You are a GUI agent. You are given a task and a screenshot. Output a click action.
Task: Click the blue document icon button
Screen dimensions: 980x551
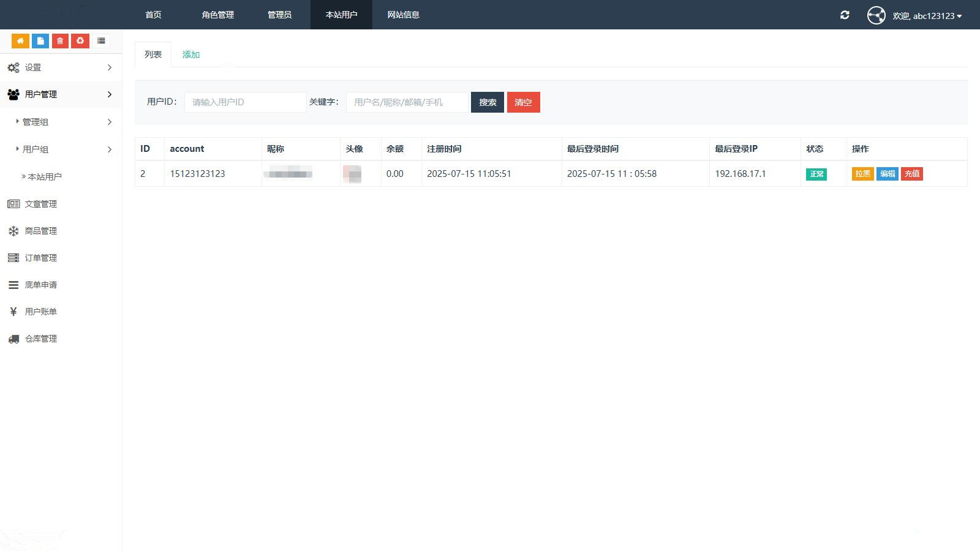(x=40, y=41)
